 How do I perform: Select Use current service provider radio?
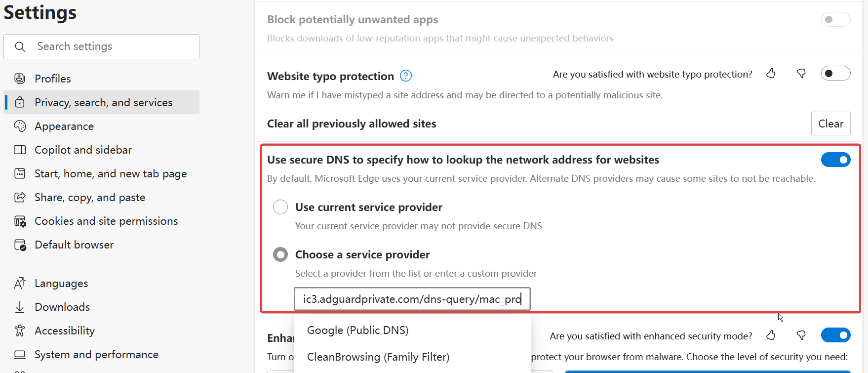tap(280, 207)
